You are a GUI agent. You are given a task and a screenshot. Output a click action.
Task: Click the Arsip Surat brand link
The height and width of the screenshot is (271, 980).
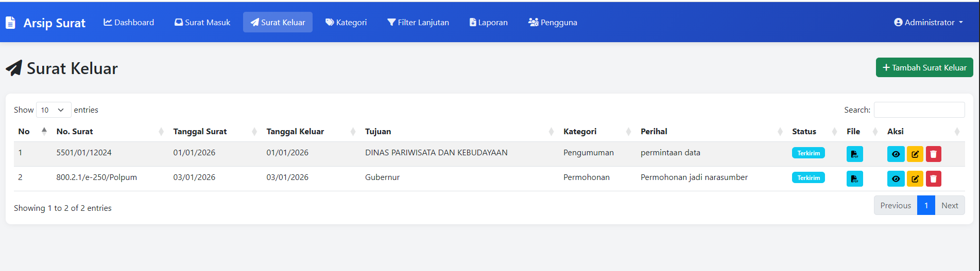[x=45, y=23]
